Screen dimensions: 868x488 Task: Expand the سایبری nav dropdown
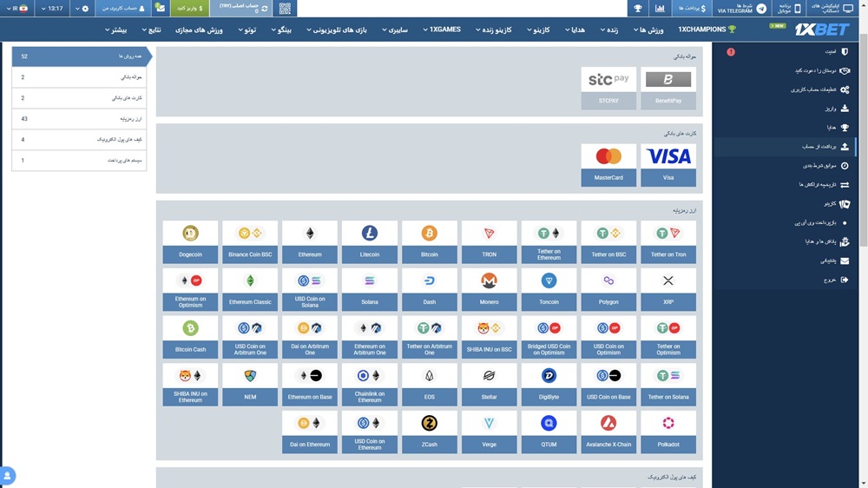[395, 30]
